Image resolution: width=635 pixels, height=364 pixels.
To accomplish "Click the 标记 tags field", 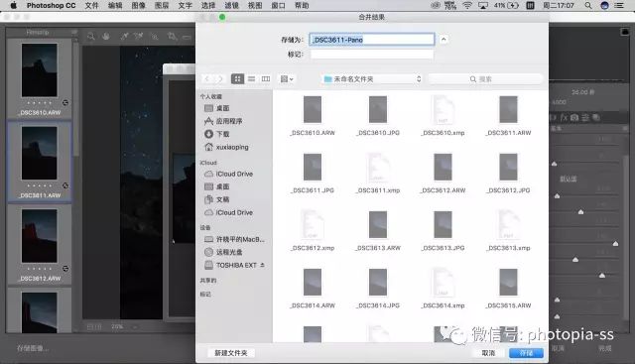I will tap(372, 54).
